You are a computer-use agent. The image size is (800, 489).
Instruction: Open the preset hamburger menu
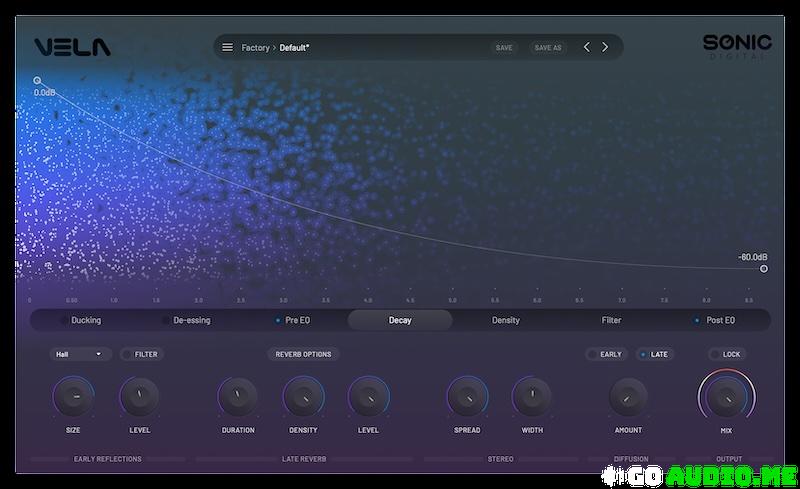click(228, 47)
